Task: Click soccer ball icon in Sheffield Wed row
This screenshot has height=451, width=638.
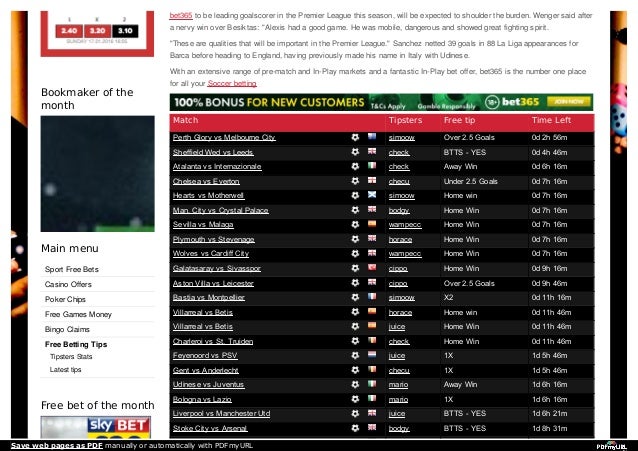Action: pos(355,152)
